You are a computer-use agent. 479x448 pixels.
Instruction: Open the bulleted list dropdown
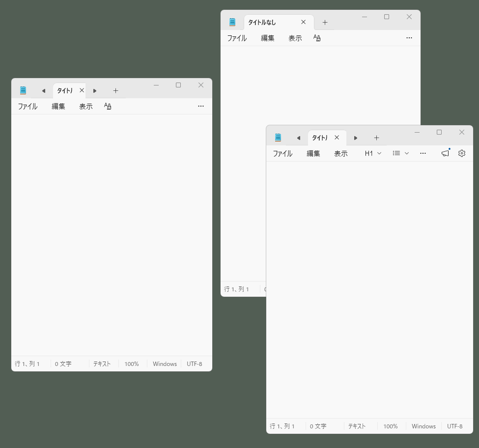pyautogui.click(x=401, y=153)
